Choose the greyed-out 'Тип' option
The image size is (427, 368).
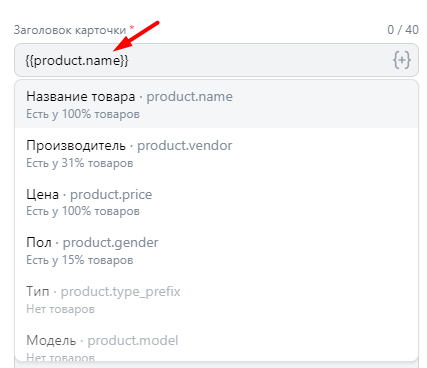[216, 299]
